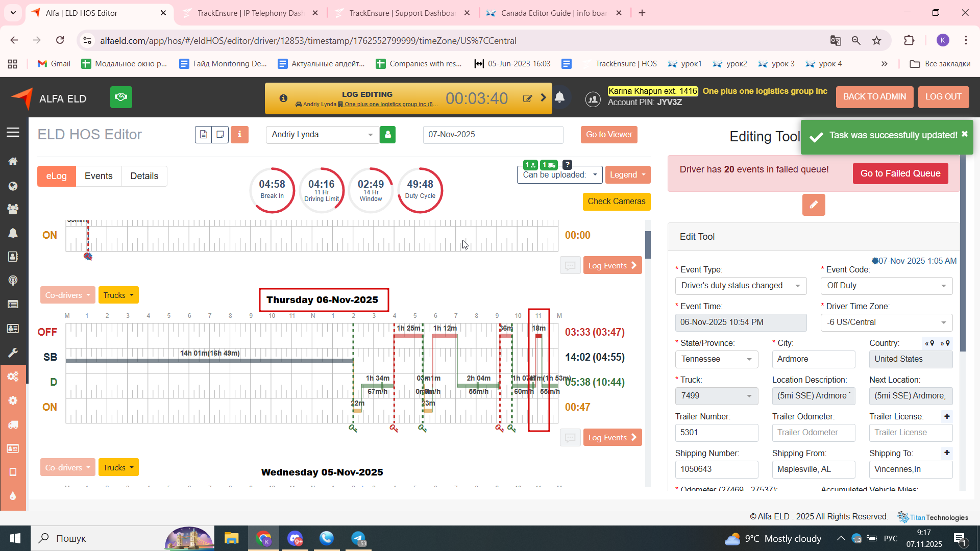This screenshot has height=551, width=980.
Task: Open the wrench tools sidebar icon
Action: [13, 353]
